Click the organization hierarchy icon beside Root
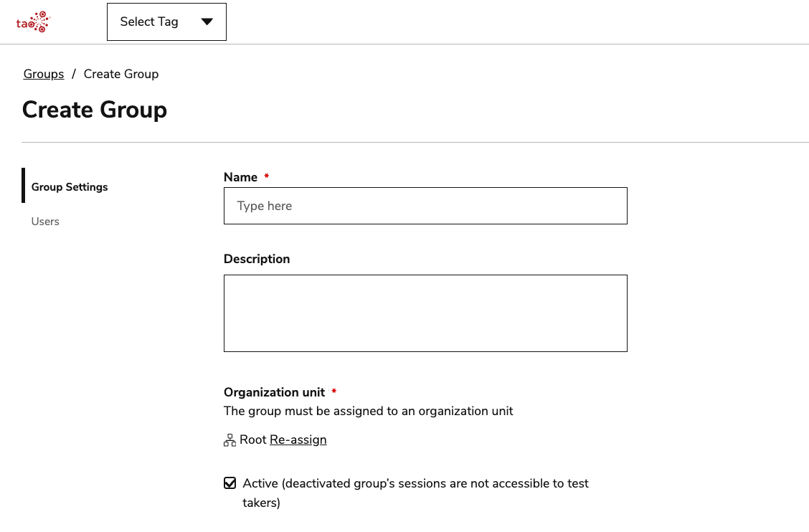809x532 pixels. [x=230, y=439]
